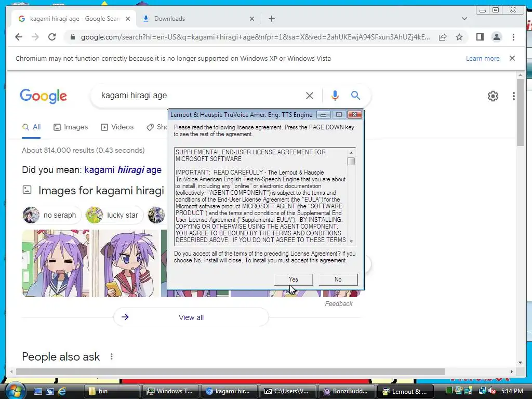Click View all images button
The width and height of the screenshot is (532, 399).
(x=191, y=317)
